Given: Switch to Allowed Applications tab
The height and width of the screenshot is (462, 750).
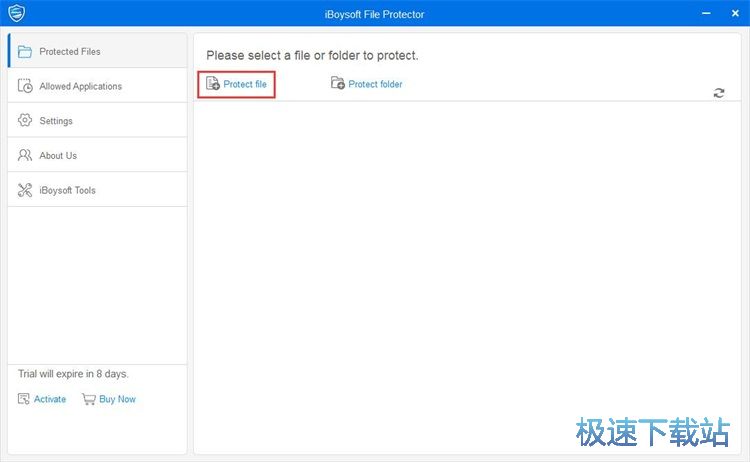Looking at the screenshot, I should 98,86.
